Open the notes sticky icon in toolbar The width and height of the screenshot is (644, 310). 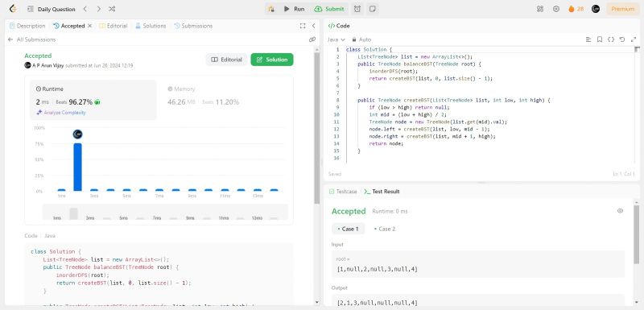click(x=372, y=9)
